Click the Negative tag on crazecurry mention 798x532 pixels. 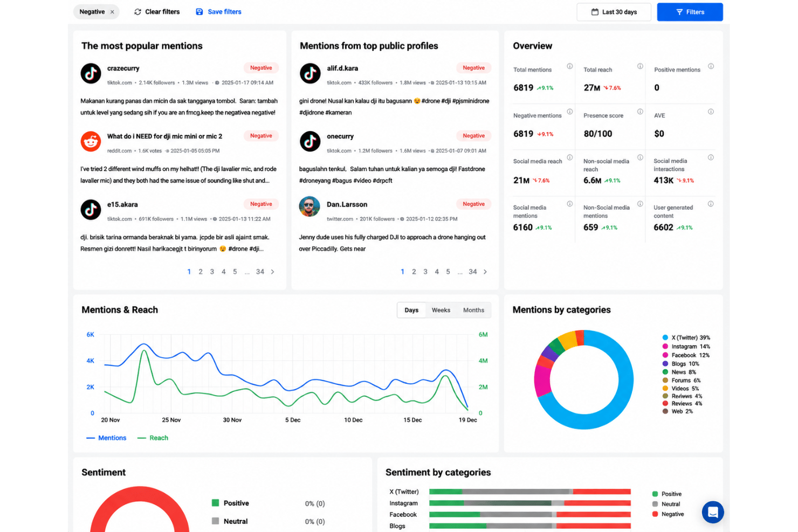[x=261, y=68]
